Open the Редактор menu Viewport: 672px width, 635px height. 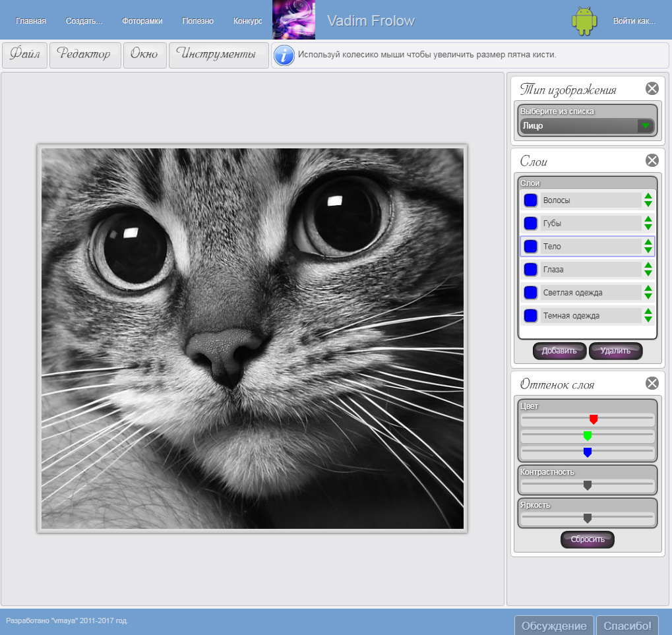(x=85, y=55)
